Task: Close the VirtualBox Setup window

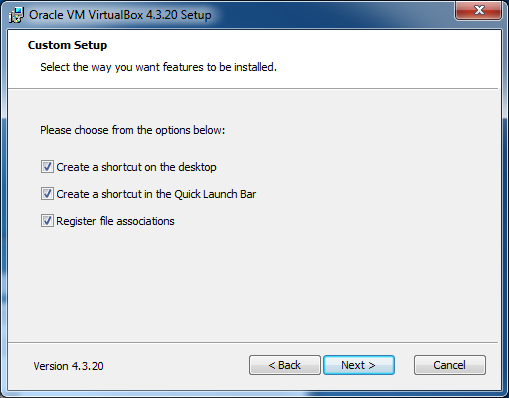Action: (479, 10)
